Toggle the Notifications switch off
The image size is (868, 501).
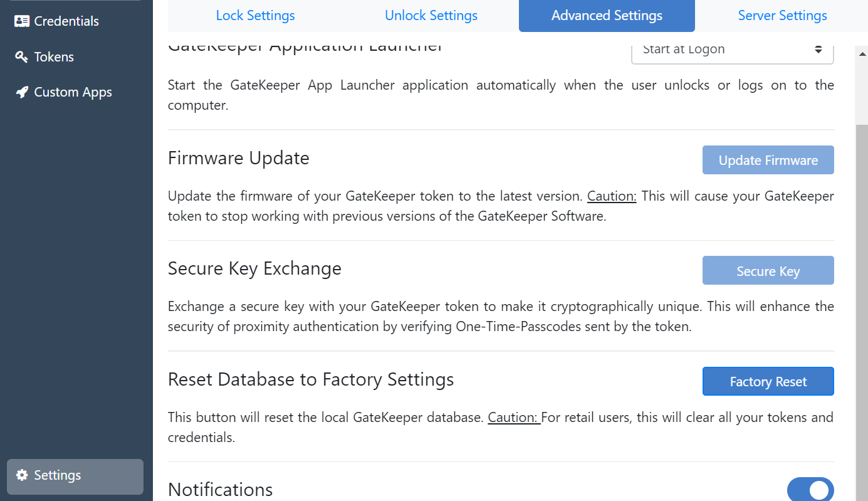[810, 490]
